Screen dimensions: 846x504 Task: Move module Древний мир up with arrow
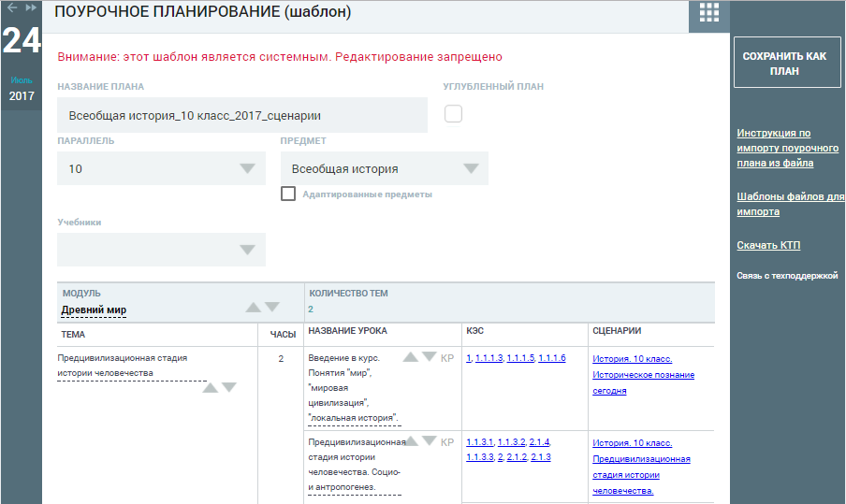(x=253, y=308)
